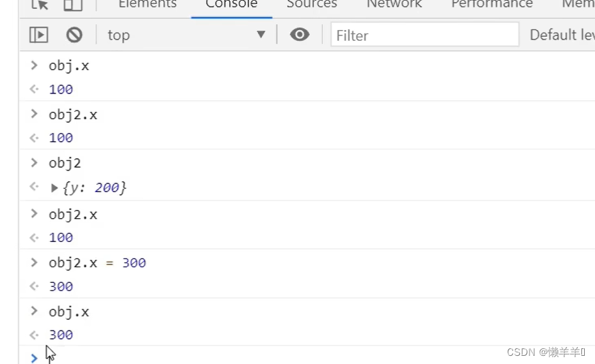Screen dimensions: 595x364
Task: Click the {y: 200} object output
Action: (x=94, y=187)
